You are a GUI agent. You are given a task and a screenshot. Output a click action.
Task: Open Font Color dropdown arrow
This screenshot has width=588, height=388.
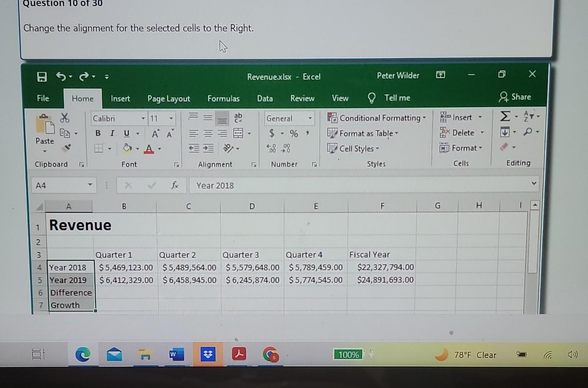159,148
